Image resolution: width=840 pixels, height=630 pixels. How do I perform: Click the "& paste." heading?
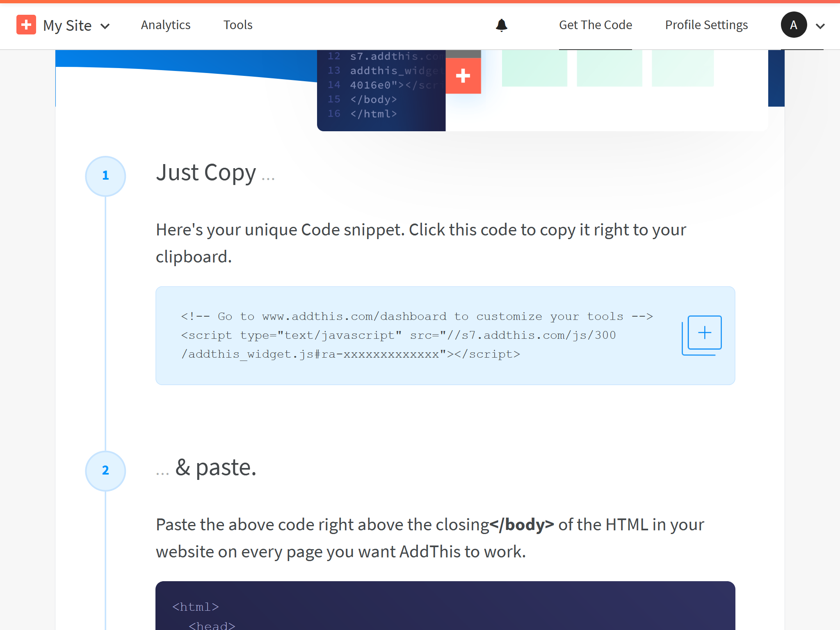pos(206,468)
